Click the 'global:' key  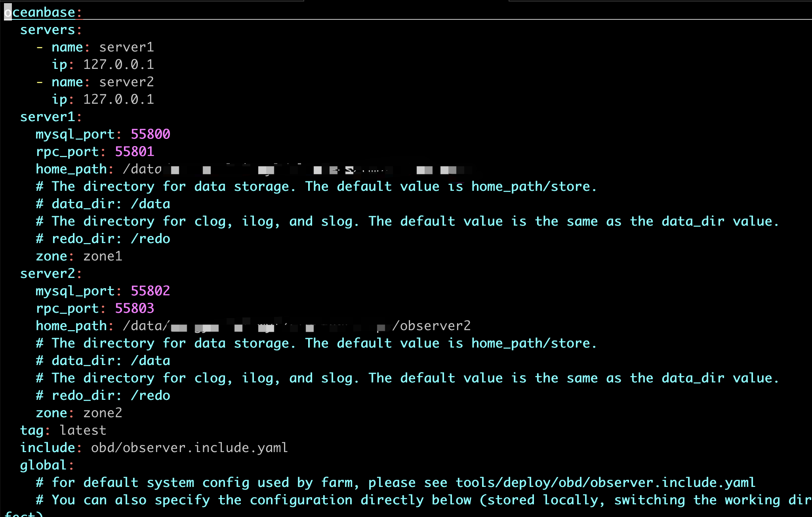(47, 465)
